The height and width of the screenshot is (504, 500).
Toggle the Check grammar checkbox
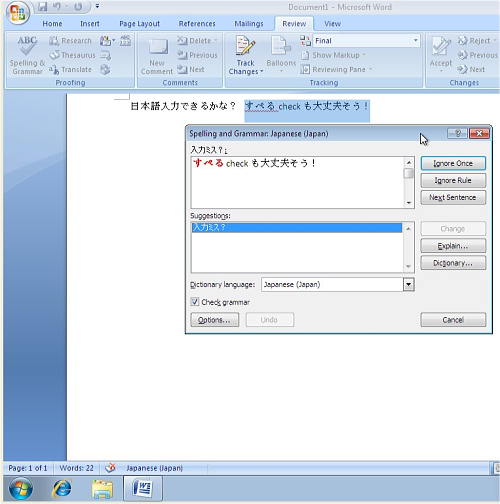pos(195,302)
